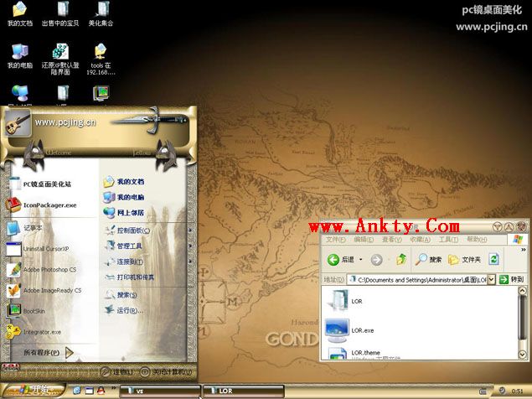Click the scrollbar up arrow in LOR window
The height and width of the screenshot is (399, 532).
(522, 291)
